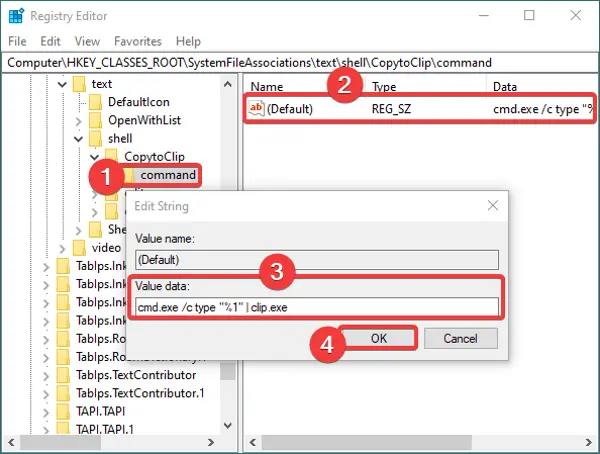Click the Value name field in Edit String

317,260
